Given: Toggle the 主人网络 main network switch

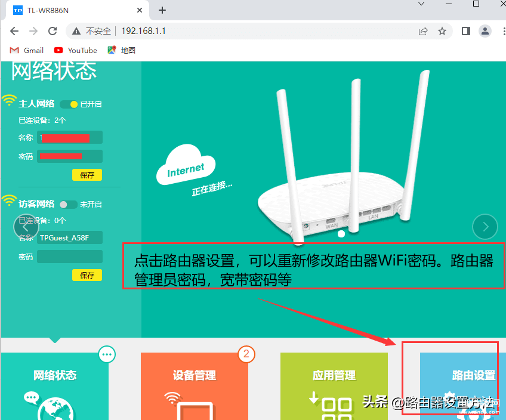Looking at the screenshot, I should click(x=69, y=104).
